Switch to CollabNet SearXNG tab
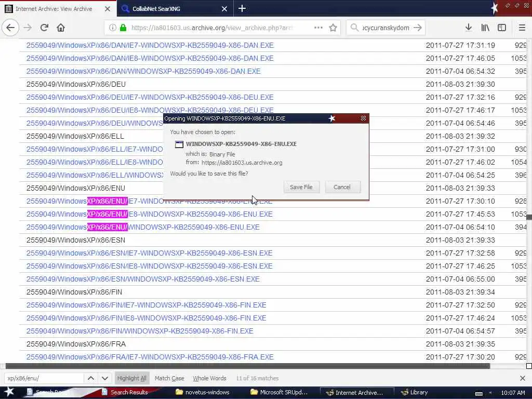The height and width of the screenshot is (399, 532). (x=175, y=8)
